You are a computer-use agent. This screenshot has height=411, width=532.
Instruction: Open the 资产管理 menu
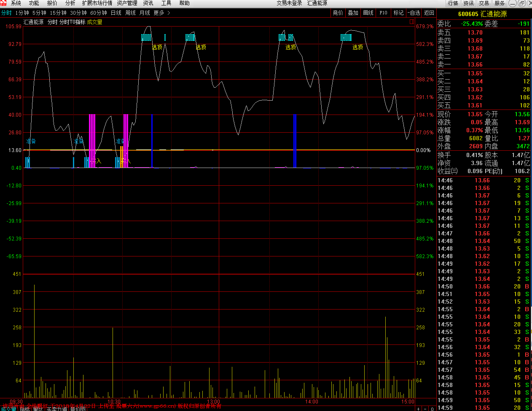[x=127, y=3]
